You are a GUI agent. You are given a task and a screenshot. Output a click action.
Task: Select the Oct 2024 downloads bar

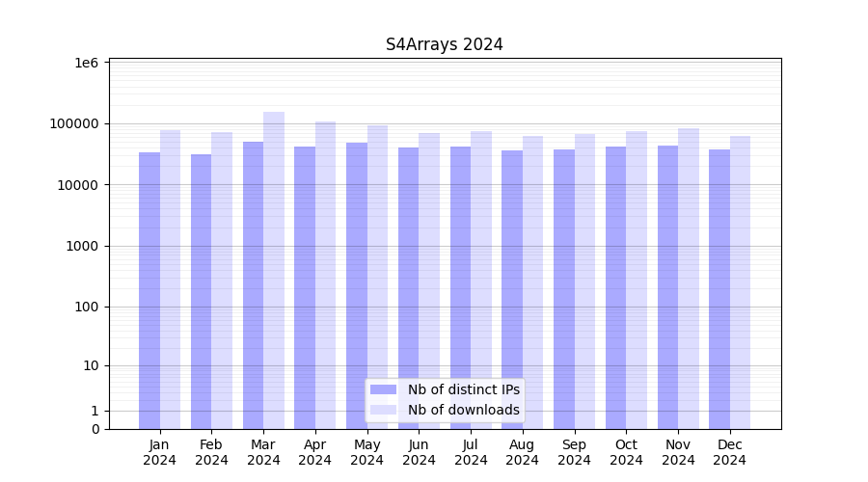637,280
